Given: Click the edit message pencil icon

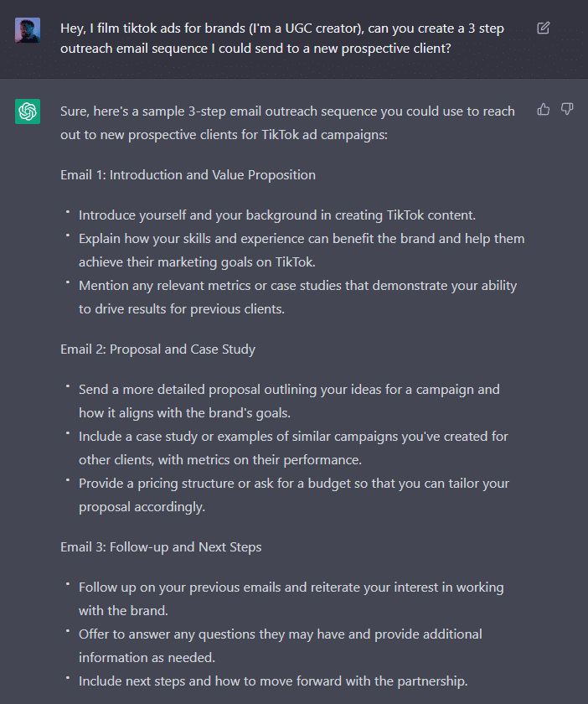Looking at the screenshot, I should [543, 28].
